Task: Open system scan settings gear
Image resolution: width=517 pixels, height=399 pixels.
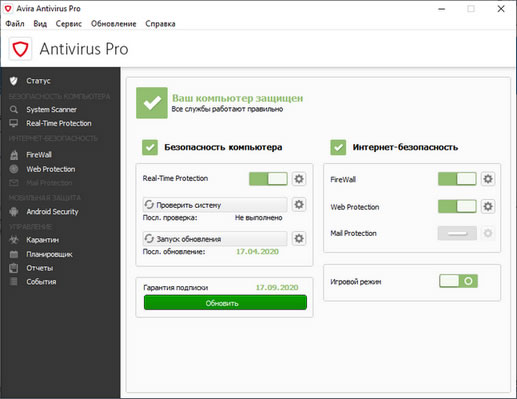Action: pos(299,204)
